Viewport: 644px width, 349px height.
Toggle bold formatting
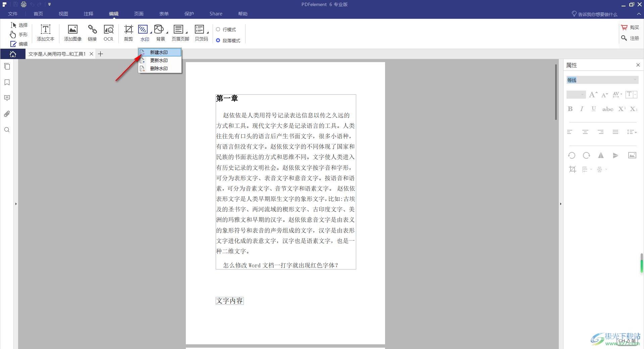(570, 109)
